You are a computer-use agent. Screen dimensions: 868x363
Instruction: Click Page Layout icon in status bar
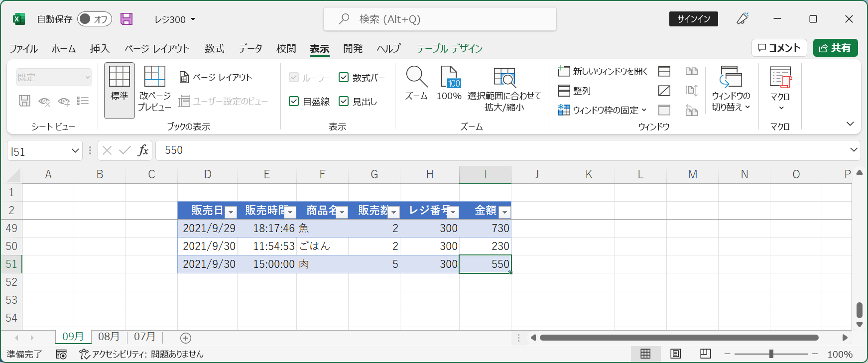click(676, 354)
